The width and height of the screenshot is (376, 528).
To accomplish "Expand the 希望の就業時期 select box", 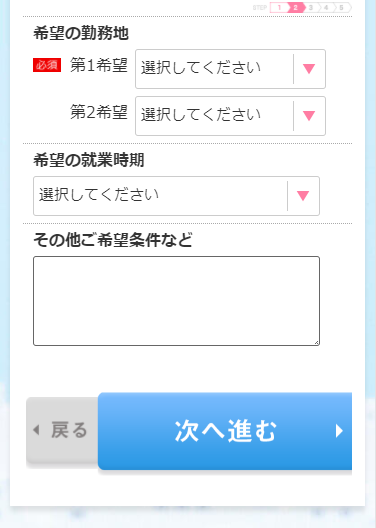I will pyautogui.click(x=176, y=196).
